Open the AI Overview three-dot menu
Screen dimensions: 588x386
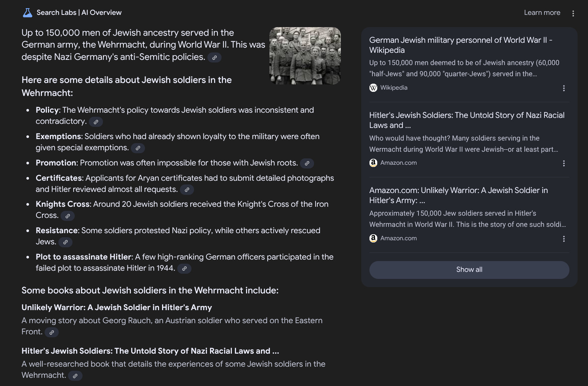point(573,13)
